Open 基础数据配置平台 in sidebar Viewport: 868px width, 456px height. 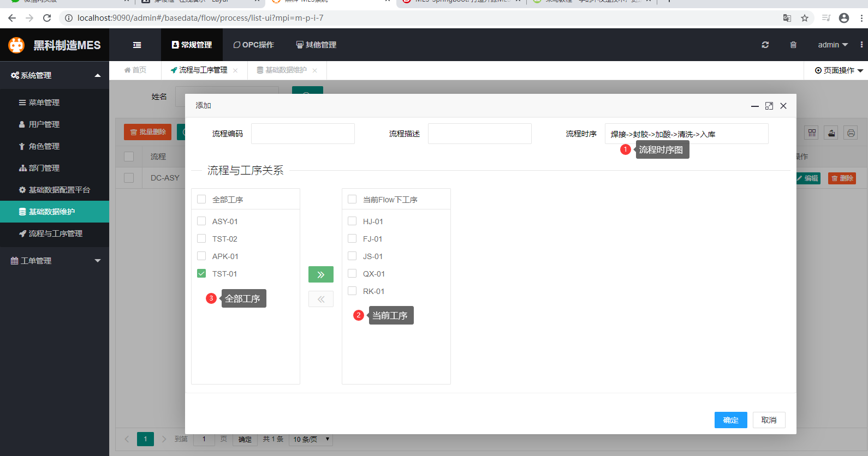[x=55, y=190]
